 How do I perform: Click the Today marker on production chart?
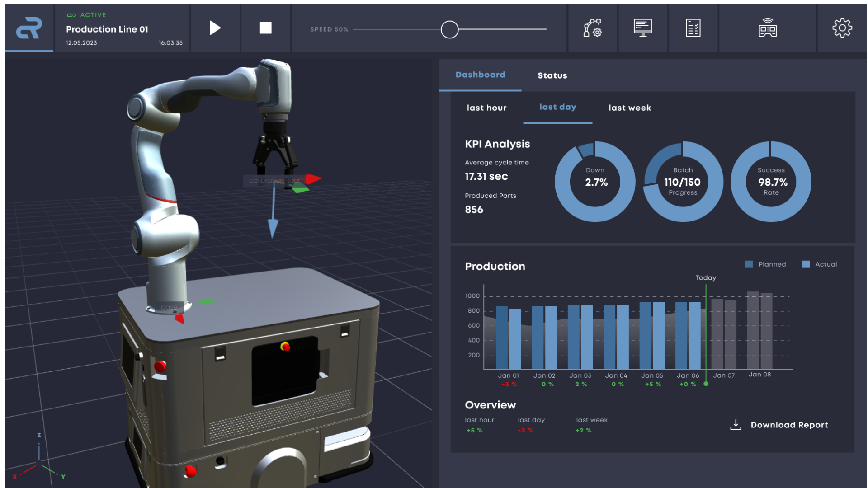(x=706, y=278)
